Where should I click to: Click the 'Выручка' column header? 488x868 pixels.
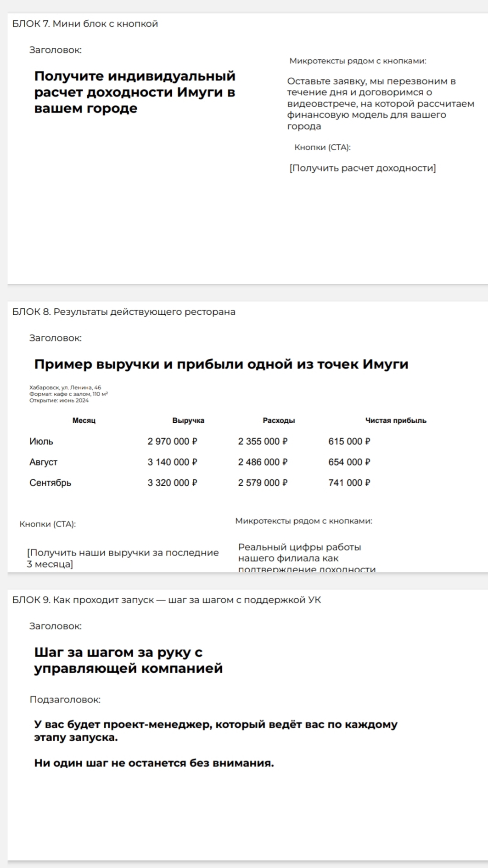coord(188,420)
